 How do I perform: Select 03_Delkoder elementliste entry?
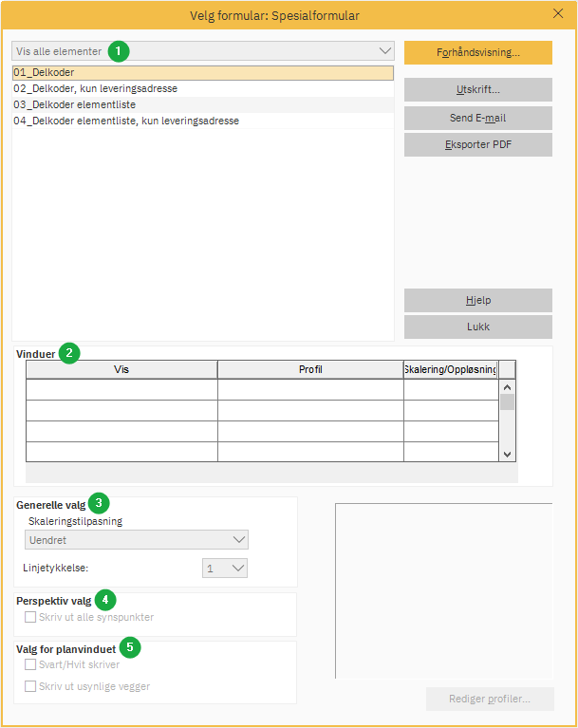pos(202,104)
